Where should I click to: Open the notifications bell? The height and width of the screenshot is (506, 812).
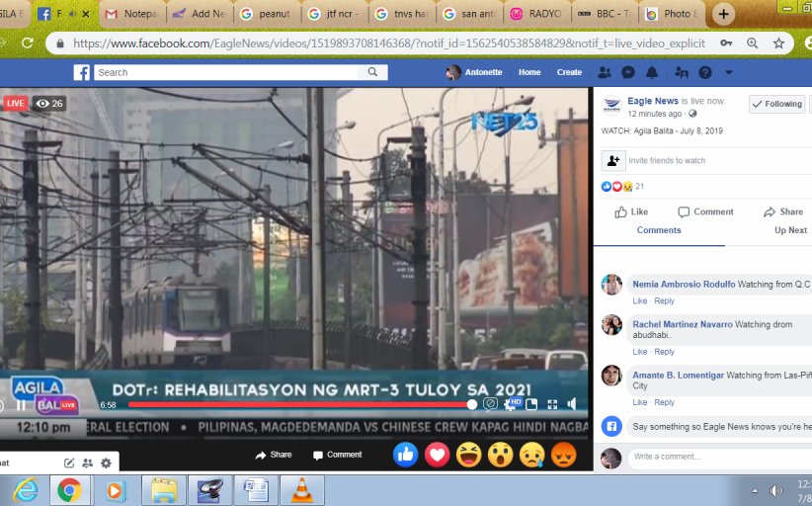(x=652, y=73)
